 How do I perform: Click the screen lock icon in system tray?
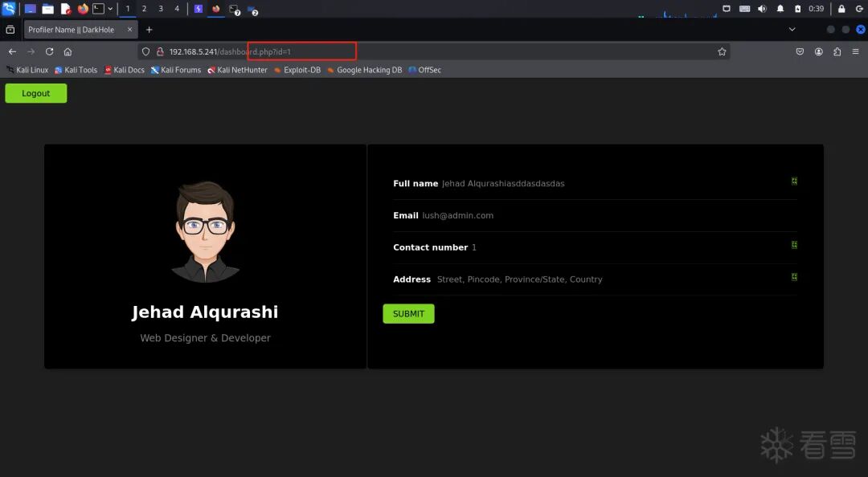pos(842,9)
